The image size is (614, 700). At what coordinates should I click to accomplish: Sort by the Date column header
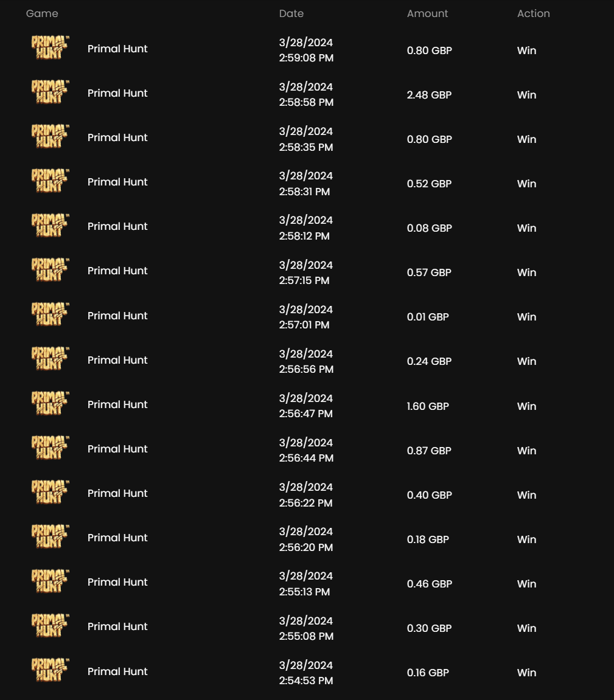[x=291, y=13]
